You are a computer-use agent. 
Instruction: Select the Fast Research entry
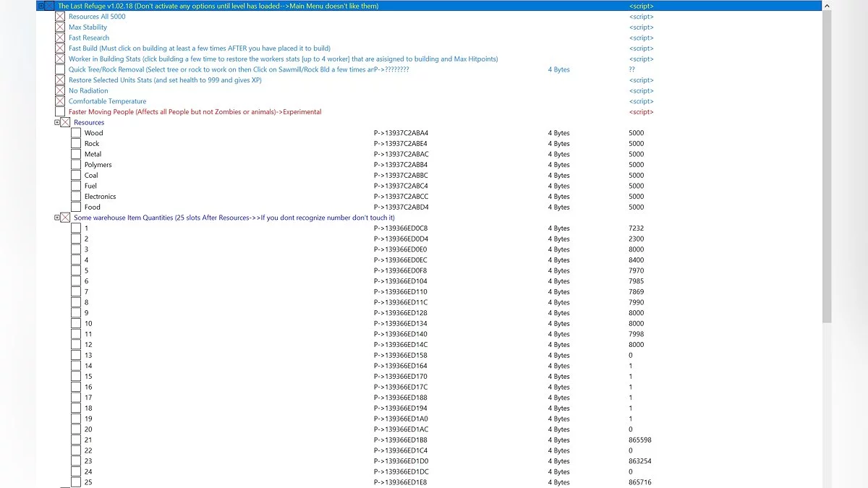[89, 38]
